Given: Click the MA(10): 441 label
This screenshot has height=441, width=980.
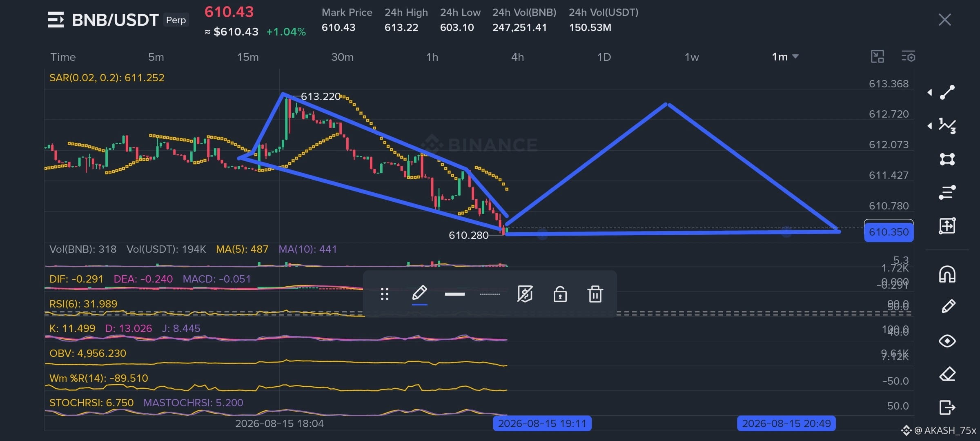Looking at the screenshot, I should pos(307,249).
